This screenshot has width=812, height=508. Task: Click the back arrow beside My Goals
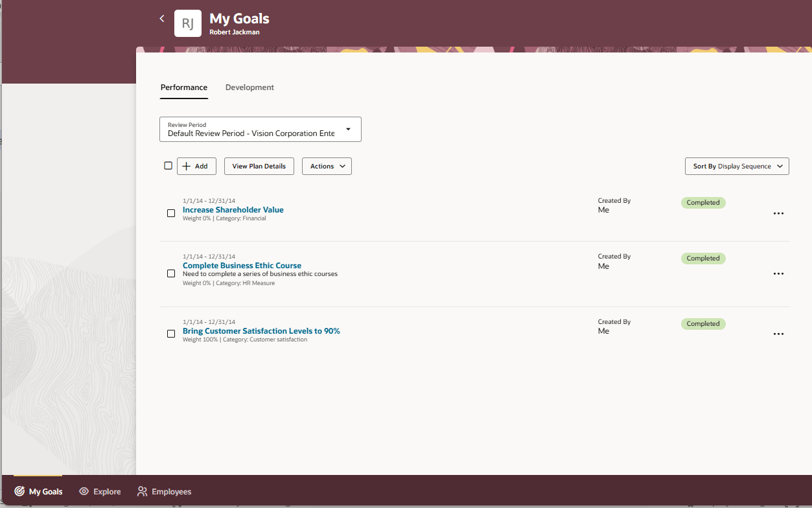(x=161, y=18)
